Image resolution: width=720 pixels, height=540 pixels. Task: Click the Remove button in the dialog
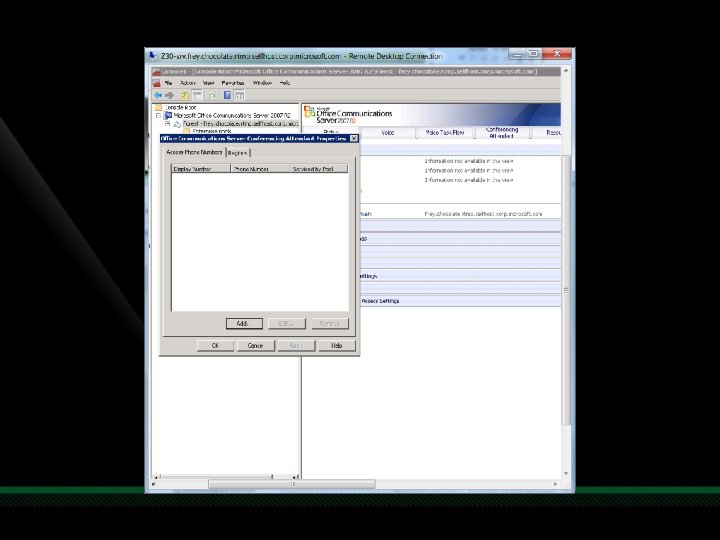point(330,324)
